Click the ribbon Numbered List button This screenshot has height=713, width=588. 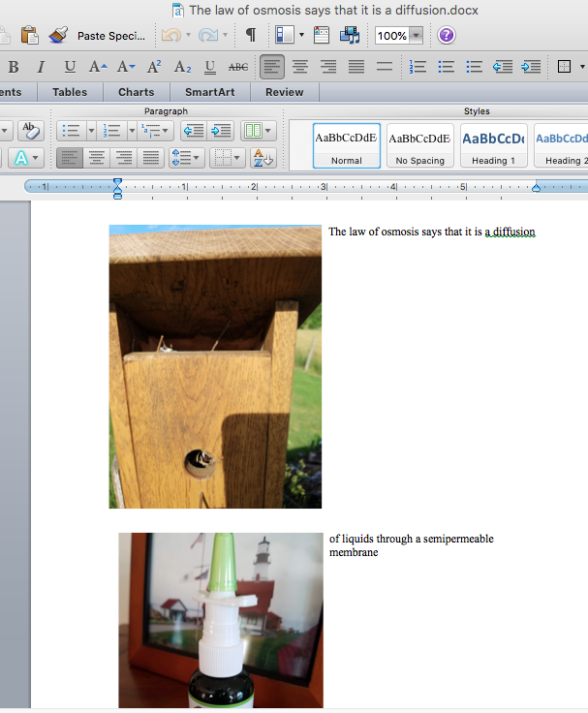point(111,131)
